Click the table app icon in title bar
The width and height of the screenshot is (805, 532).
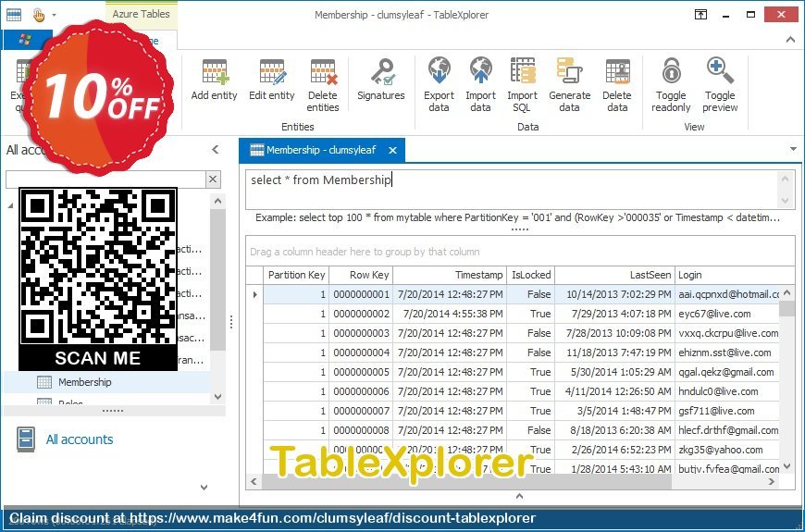coord(14,15)
